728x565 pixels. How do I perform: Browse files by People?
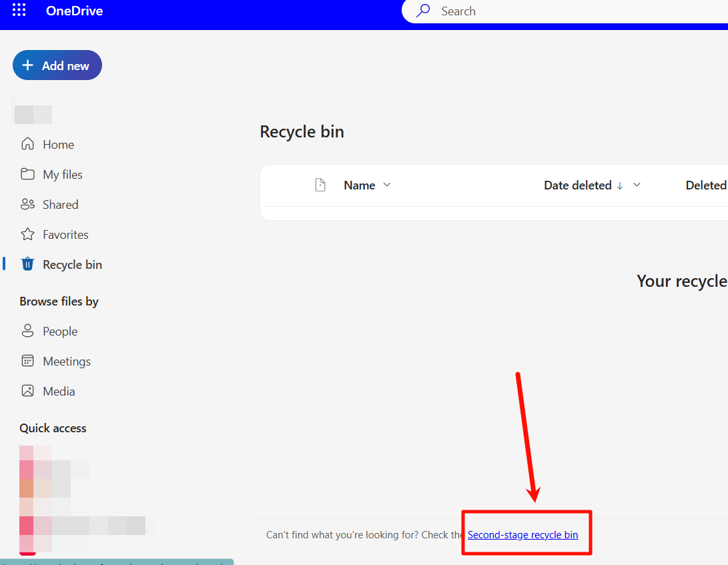pos(60,332)
